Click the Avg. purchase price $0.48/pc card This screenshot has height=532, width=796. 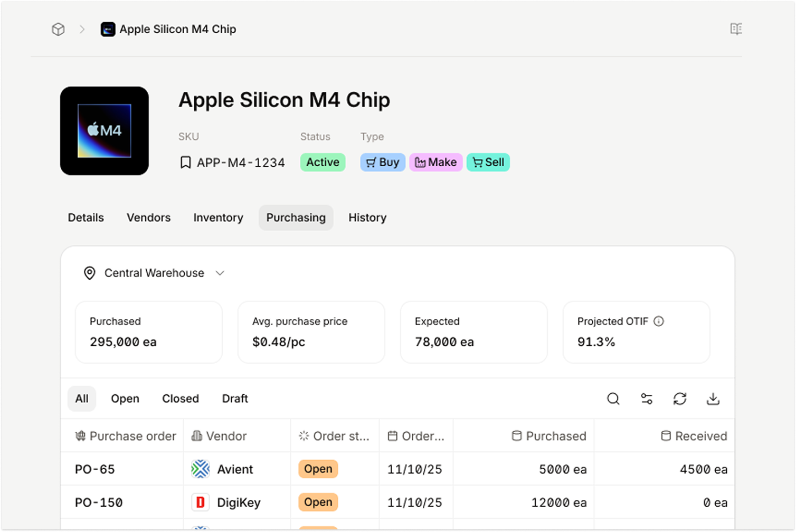pos(311,332)
